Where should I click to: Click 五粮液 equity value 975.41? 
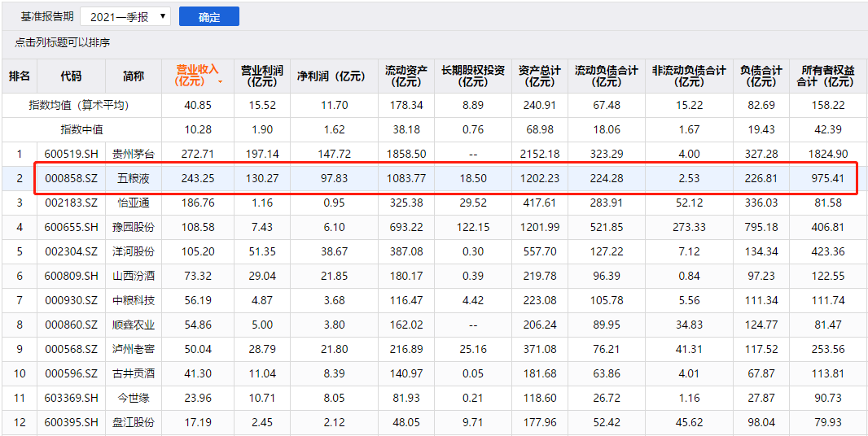click(828, 178)
